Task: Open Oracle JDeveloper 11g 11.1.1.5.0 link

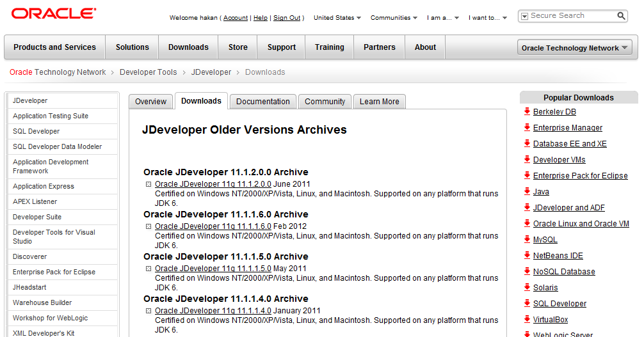Action: pyautogui.click(x=213, y=269)
